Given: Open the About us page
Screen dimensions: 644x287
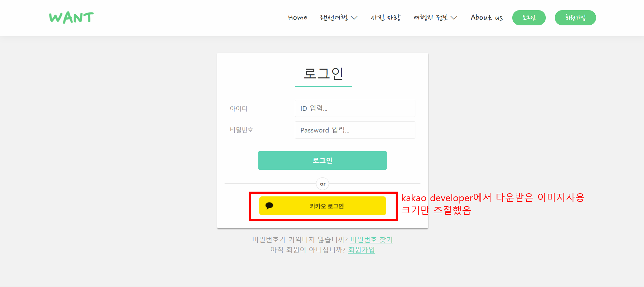Looking at the screenshot, I should [x=487, y=18].
